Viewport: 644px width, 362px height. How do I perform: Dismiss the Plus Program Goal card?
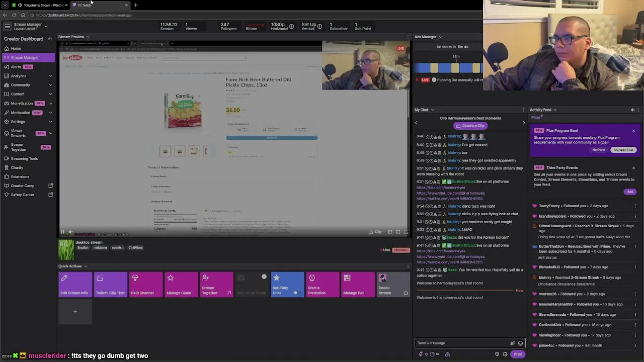pyautogui.click(x=633, y=131)
